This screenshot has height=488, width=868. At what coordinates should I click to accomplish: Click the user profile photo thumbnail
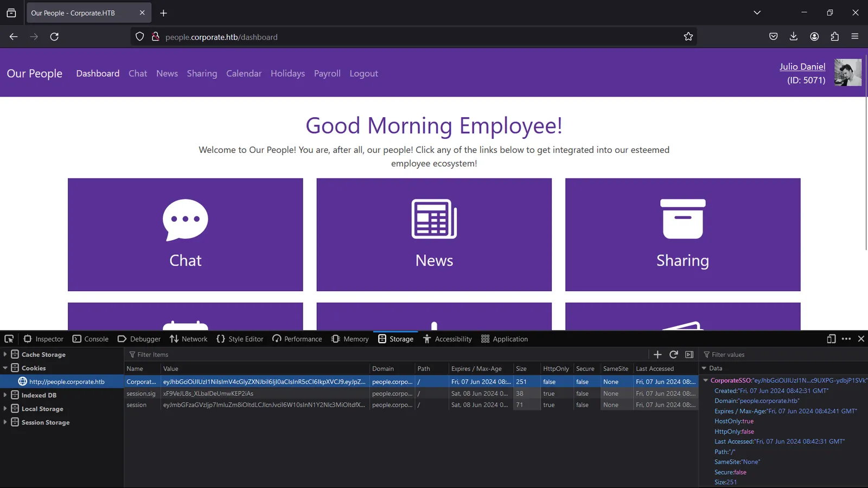[848, 73]
